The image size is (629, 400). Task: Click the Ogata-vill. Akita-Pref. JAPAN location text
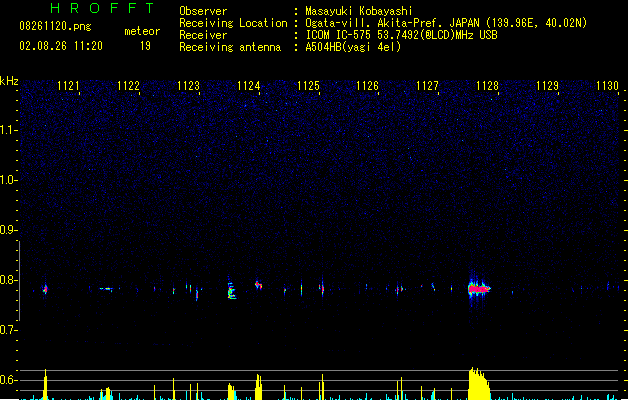coord(446,23)
